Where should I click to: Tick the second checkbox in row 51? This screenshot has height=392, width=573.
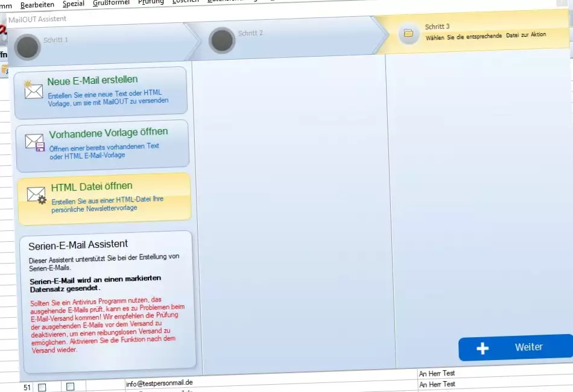point(70,387)
